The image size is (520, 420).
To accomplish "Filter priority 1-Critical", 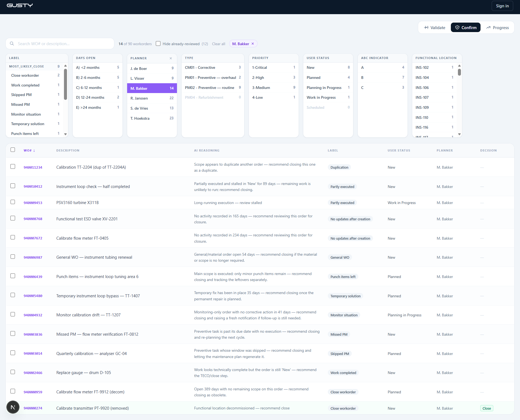I will click(x=274, y=67).
